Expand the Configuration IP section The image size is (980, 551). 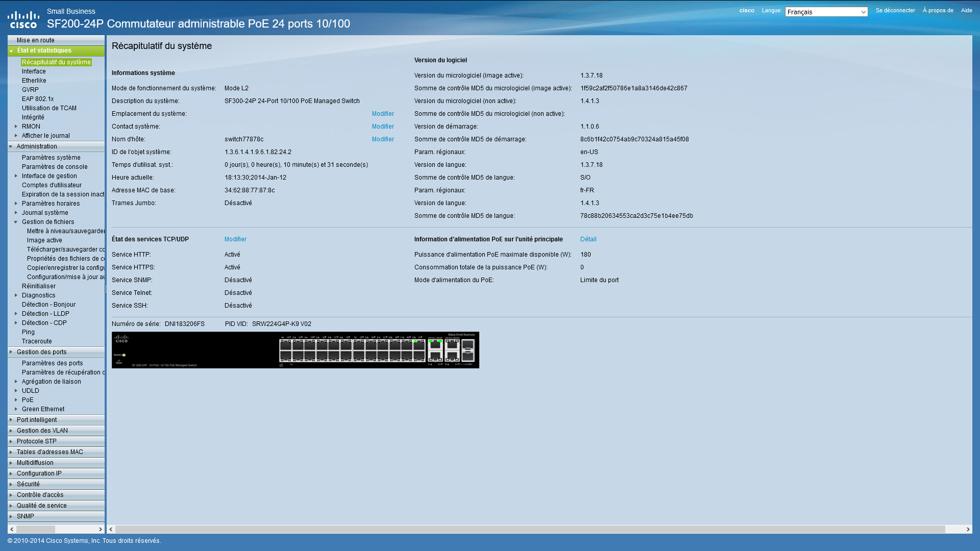(x=11, y=473)
